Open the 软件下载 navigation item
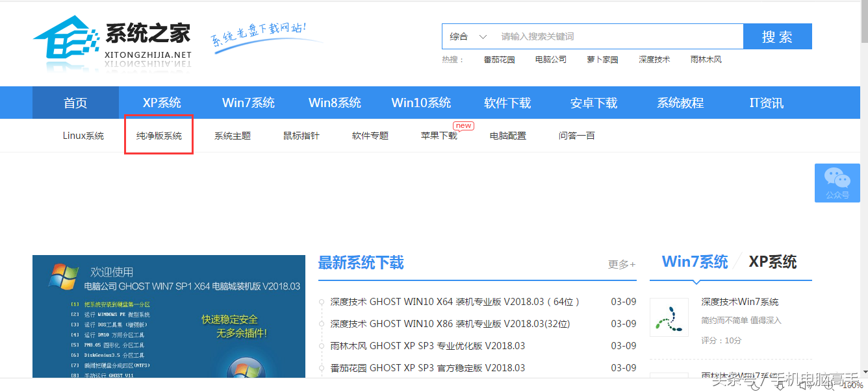868x392 pixels. [507, 103]
